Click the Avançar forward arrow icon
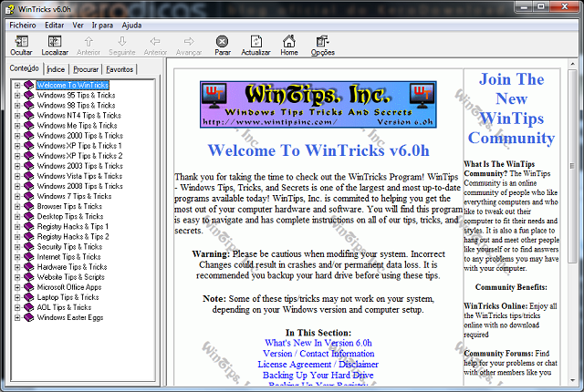The image size is (584, 392). point(189,42)
